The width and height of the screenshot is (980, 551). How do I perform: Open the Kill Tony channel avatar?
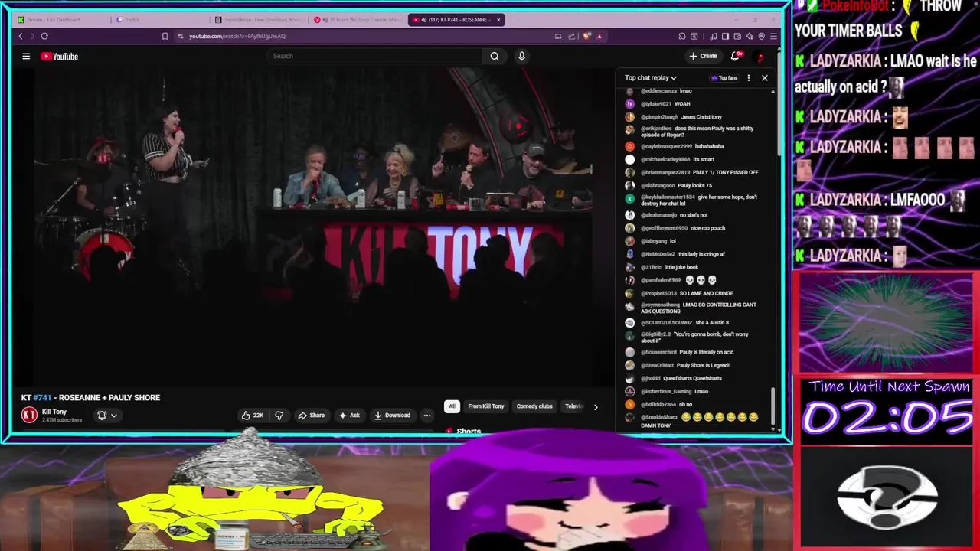[x=29, y=415]
